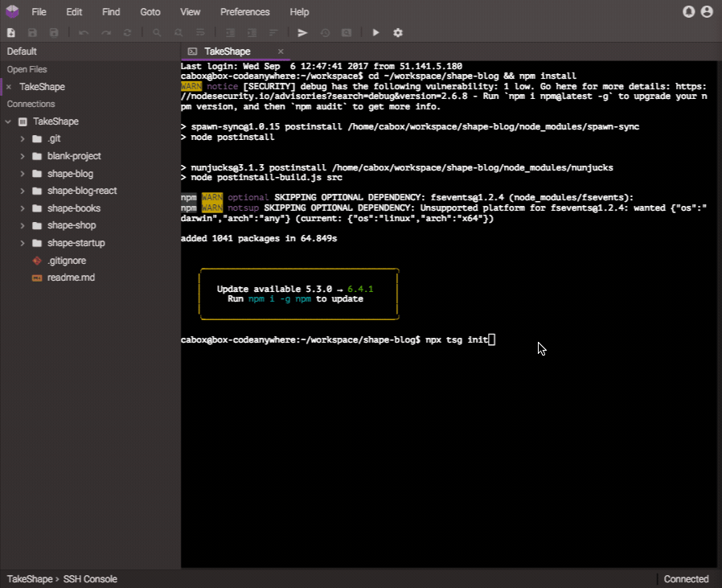Click the paper-plane Deploy icon

302,33
